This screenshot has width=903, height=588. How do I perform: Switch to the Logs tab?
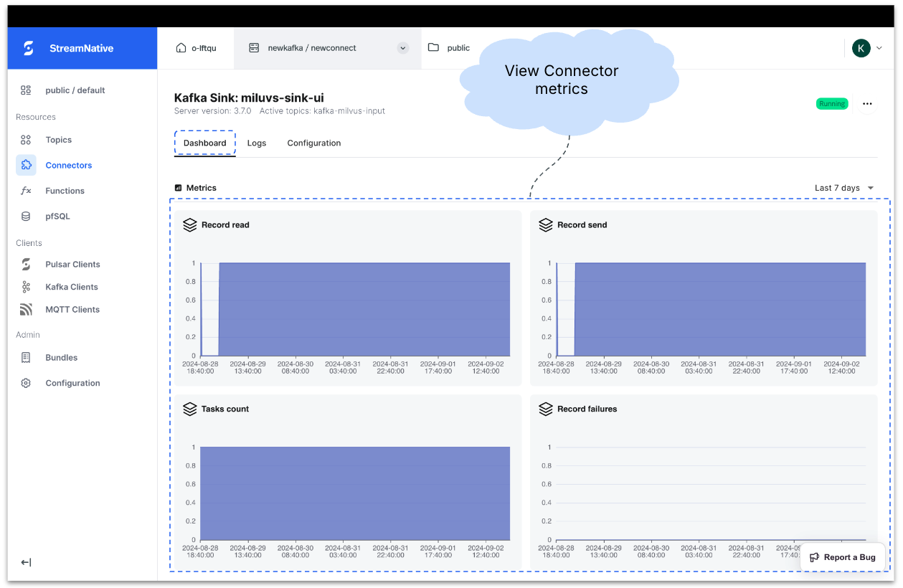tap(256, 143)
